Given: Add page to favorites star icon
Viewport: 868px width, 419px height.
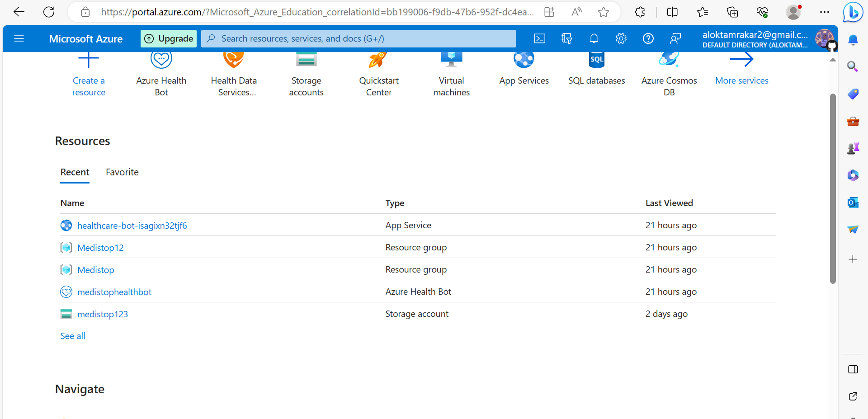Looking at the screenshot, I should (x=604, y=12).
